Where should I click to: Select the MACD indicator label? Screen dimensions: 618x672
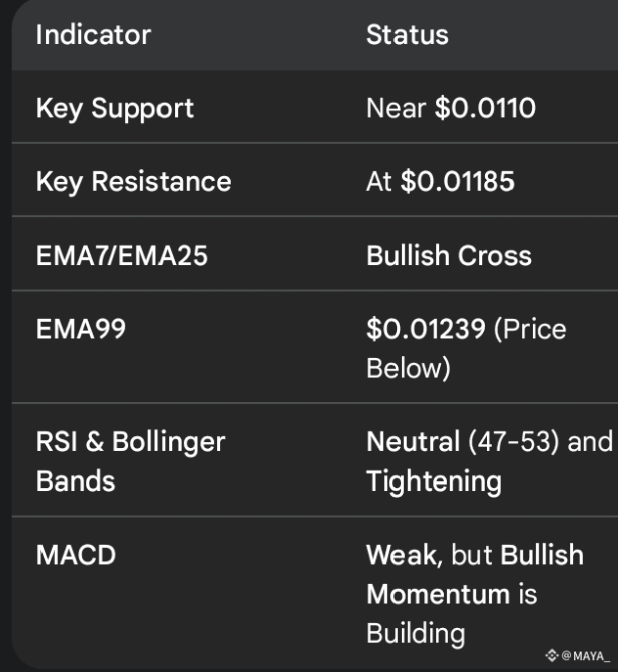point(75,555)
